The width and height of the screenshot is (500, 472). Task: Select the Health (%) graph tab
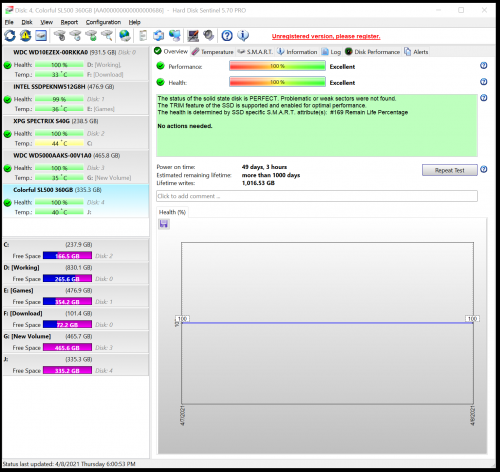coord(172,212)
